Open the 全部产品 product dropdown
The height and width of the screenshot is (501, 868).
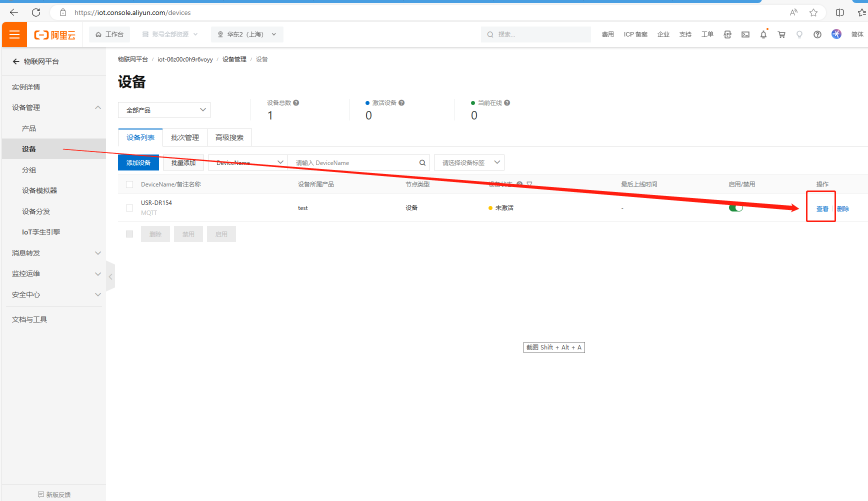pyautogui.click(x=164, y=110)
